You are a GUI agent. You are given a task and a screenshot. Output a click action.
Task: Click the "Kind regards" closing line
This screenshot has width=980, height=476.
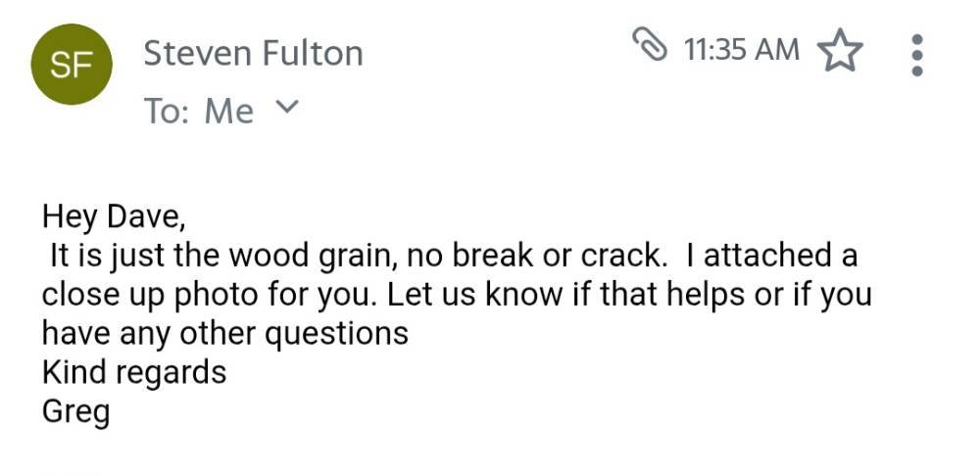(x=133, y=372)
